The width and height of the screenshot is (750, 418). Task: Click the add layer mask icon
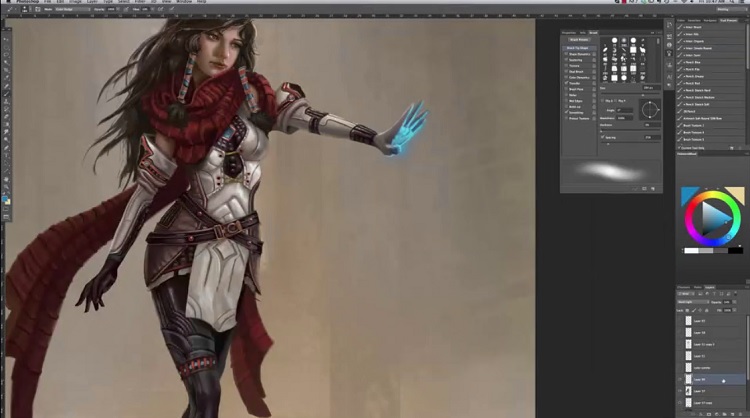click(709, 414)
